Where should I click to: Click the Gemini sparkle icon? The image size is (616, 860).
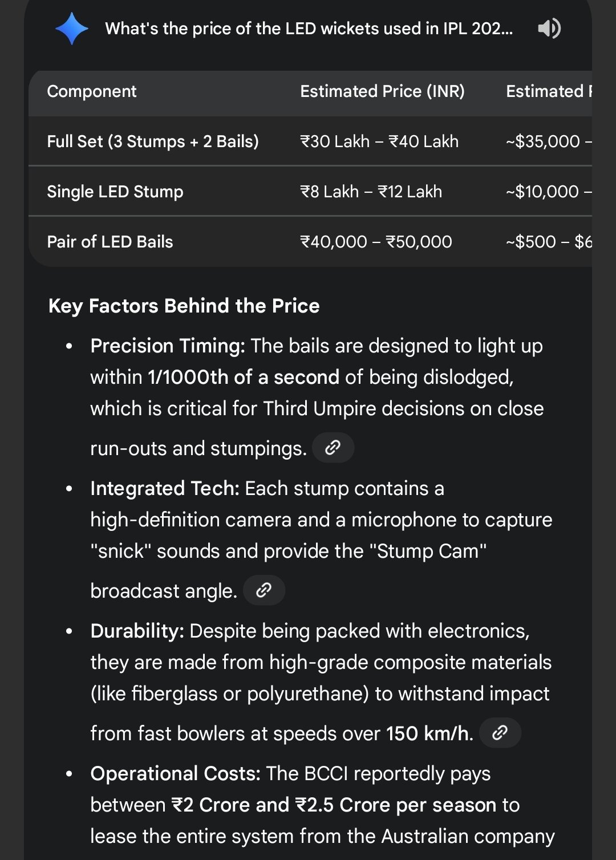(x=72, y=29)
